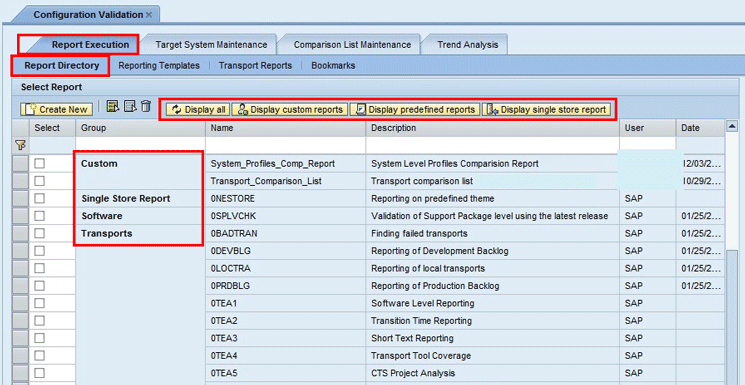Tick checkbox for 0SPLVCHK row

39,216
